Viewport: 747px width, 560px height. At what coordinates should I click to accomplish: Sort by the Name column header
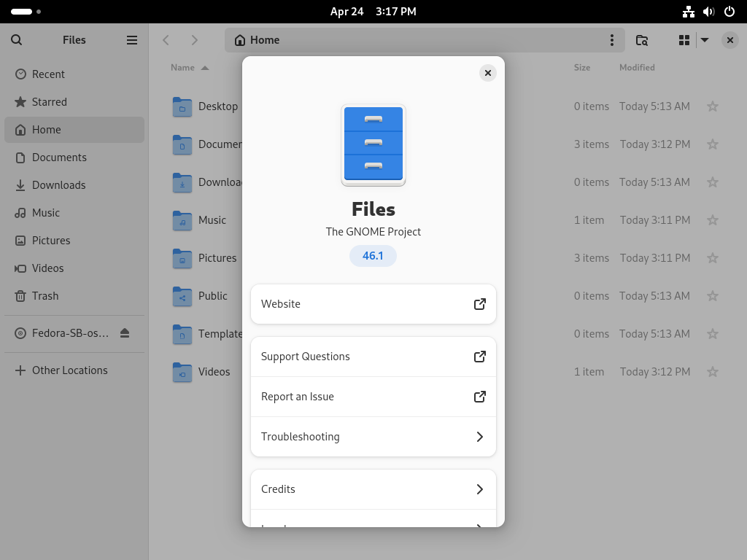190,68
